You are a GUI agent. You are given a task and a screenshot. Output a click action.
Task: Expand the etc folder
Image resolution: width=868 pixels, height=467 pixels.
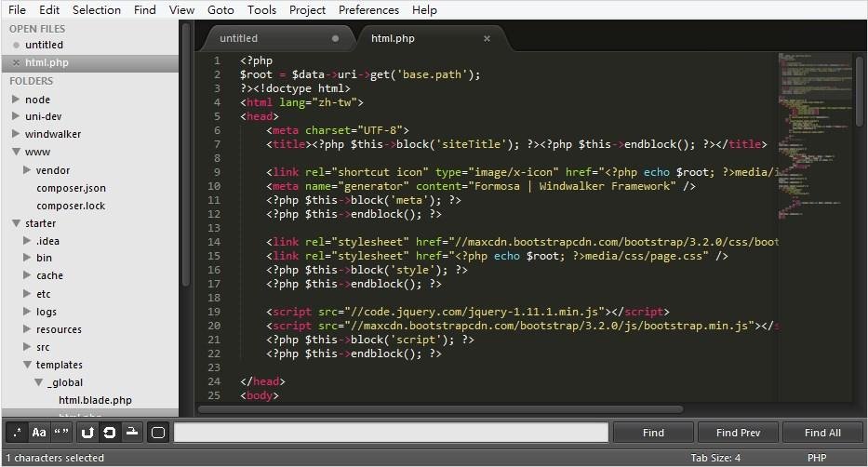[27, 294]
